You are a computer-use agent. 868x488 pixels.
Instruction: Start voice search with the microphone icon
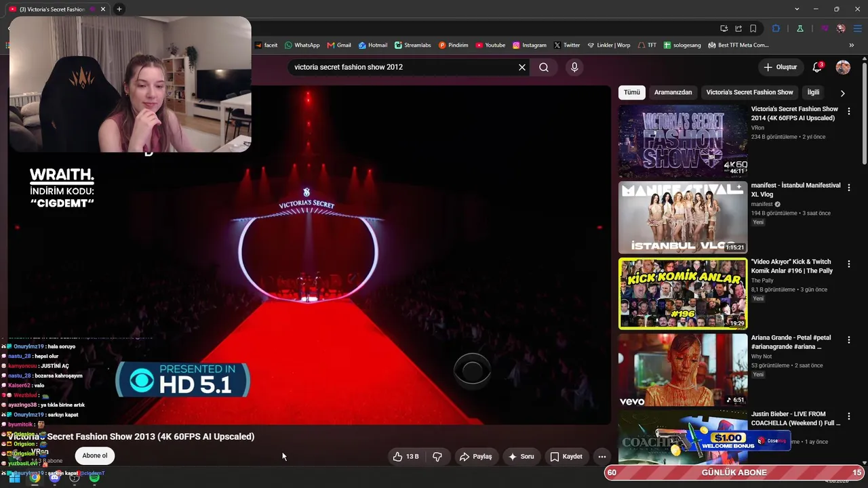(574, 67)
